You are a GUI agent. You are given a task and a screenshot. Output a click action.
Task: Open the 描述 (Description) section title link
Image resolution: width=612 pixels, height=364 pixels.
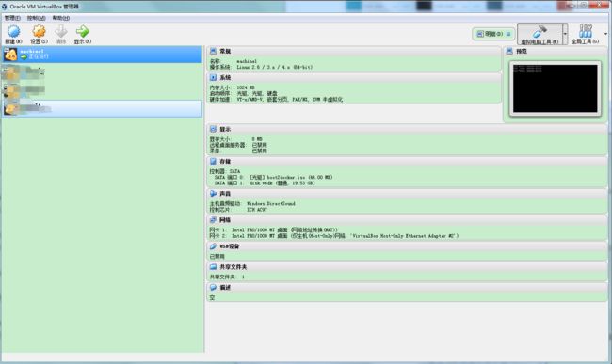pos(225,287)
